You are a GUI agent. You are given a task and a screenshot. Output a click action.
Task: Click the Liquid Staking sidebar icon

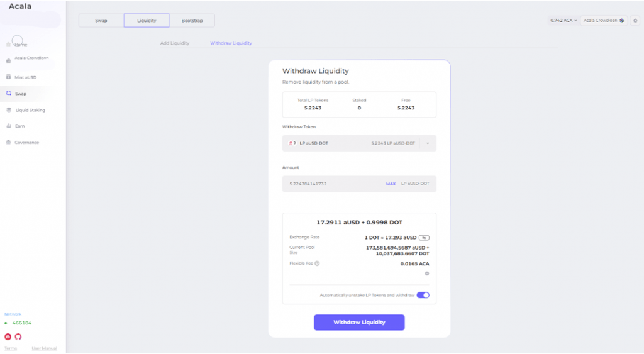pos(8,110)
